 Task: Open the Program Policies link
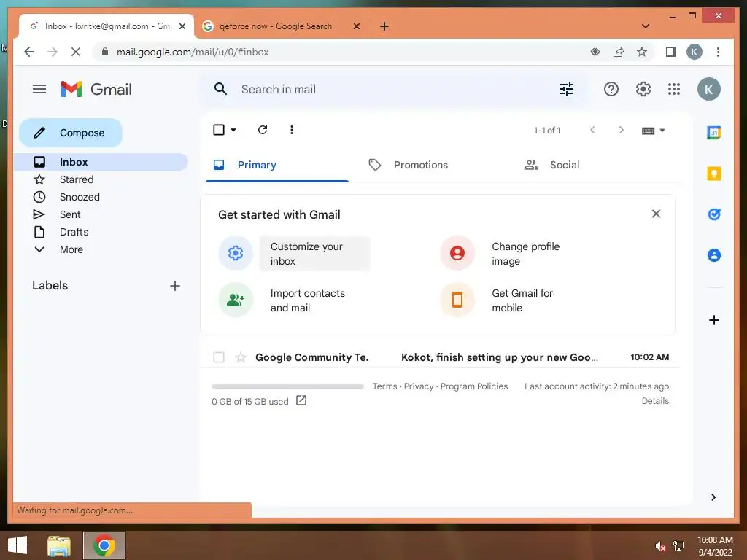click(x=473, y=386)
